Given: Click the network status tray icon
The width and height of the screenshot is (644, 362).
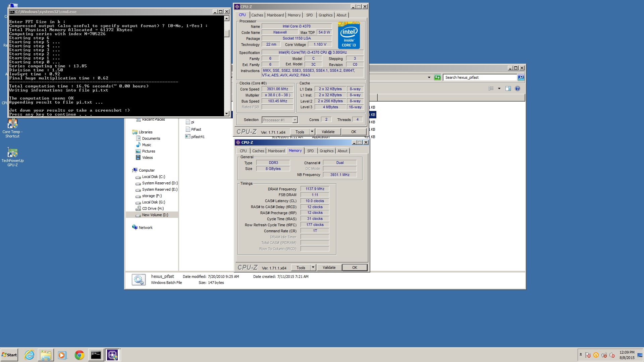Looking at the screenshot, I should click(604, 355).
